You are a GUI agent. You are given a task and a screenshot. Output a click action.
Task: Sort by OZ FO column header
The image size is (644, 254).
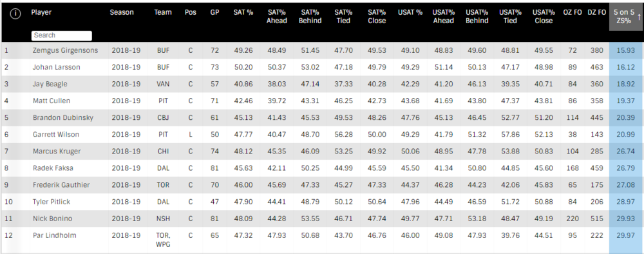572,12
